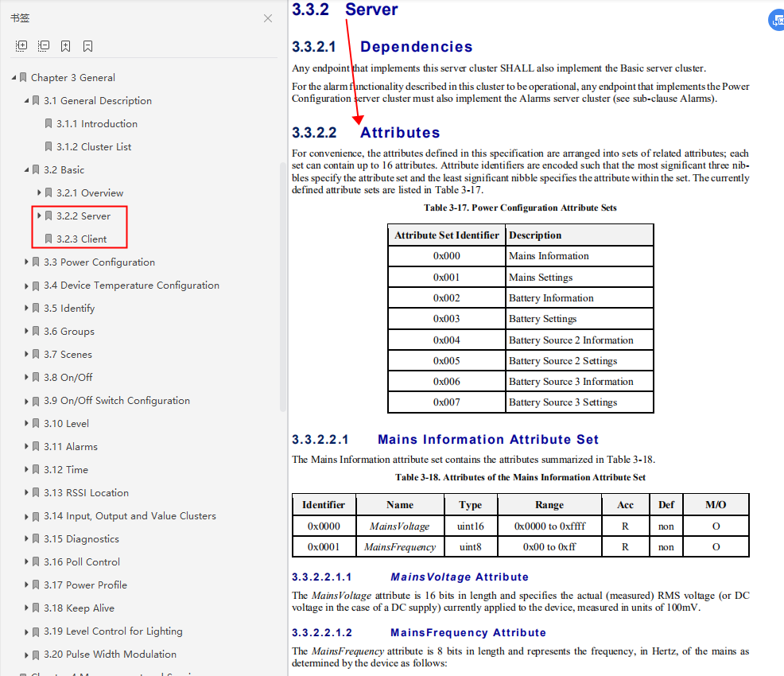Click the bookmark outline icon in toolbar
The height and width of the screenshot is (676, 784).
pyautogui.click(x=88, y=46)
